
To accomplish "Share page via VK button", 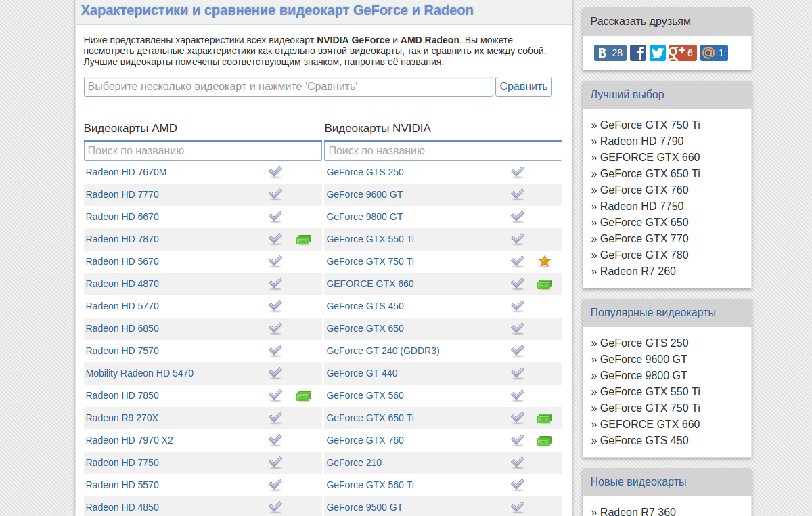I will pos(610,53).
